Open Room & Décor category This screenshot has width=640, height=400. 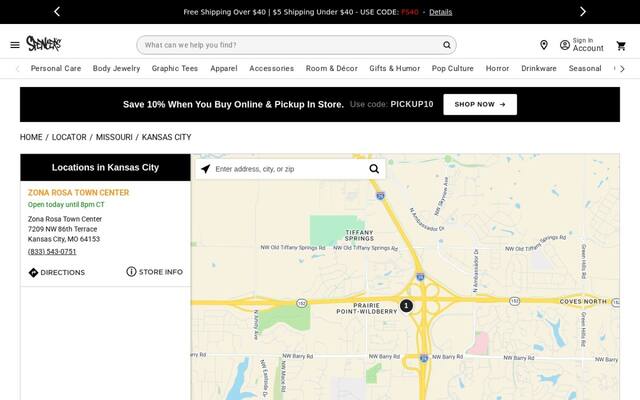(331, 69)
